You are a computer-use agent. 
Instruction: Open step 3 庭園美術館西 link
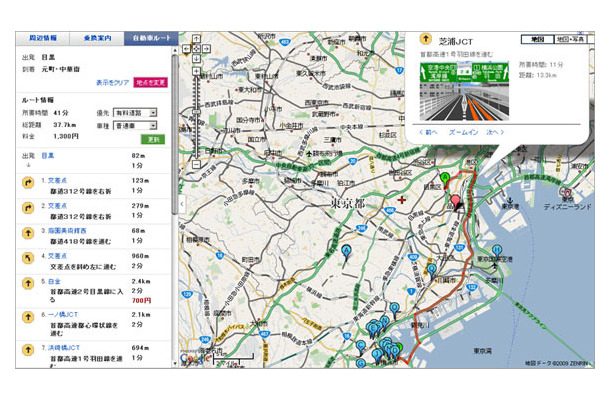click(67, 231)
